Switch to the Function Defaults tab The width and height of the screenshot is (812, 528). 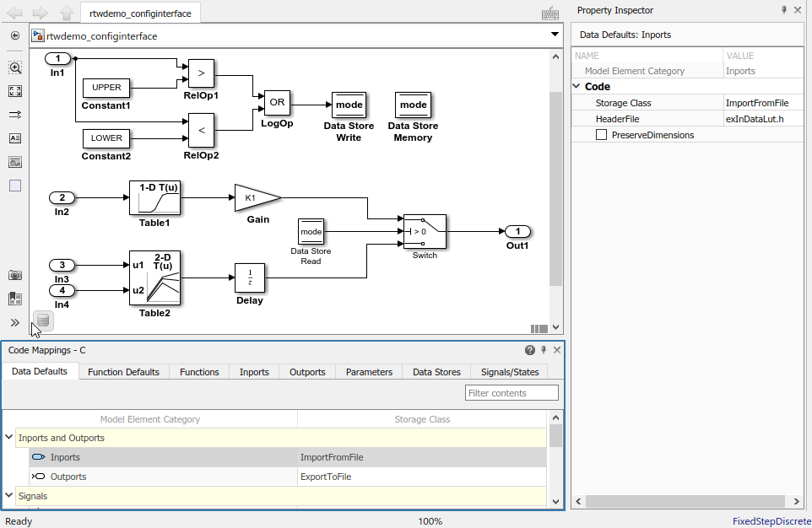pyautogui.click(x=123, y=371)
